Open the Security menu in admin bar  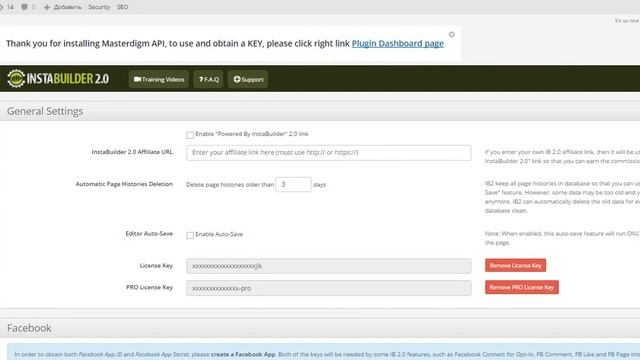[x=99, y=7]
